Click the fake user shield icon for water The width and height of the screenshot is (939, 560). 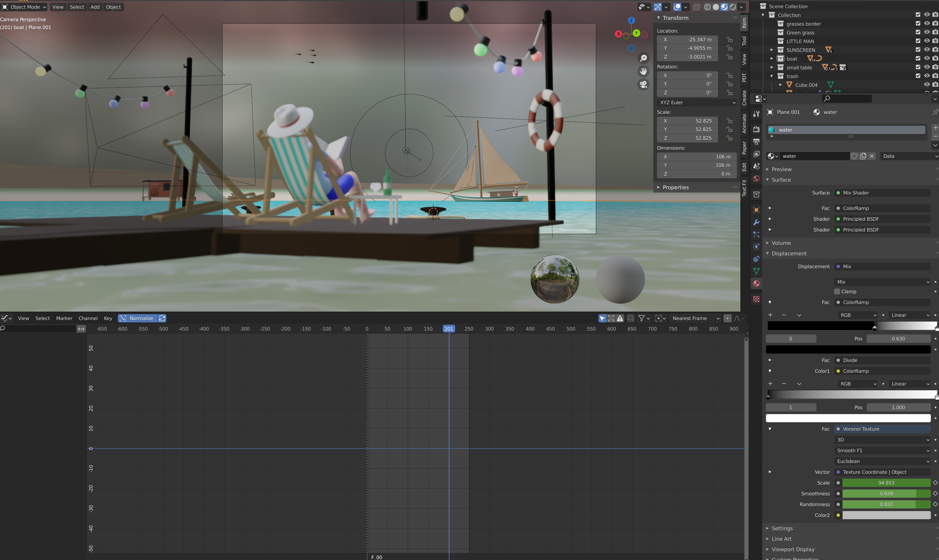(854, 156)
